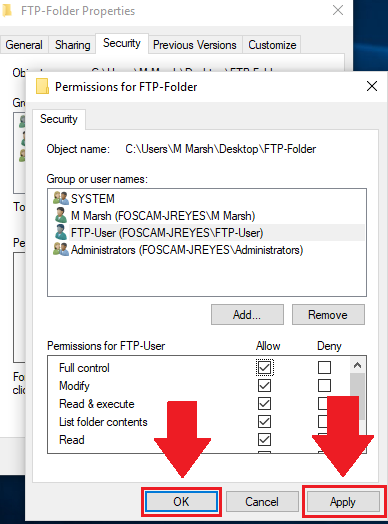Click the Permissions dialog folder icon

[x=42, y=87]
